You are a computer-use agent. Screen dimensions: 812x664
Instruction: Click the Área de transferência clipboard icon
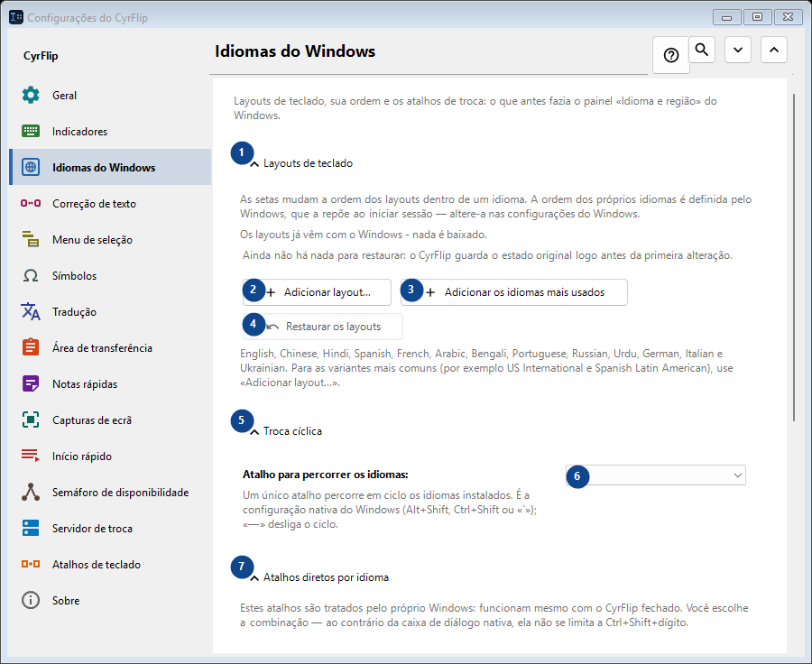(x=31, y=347)
